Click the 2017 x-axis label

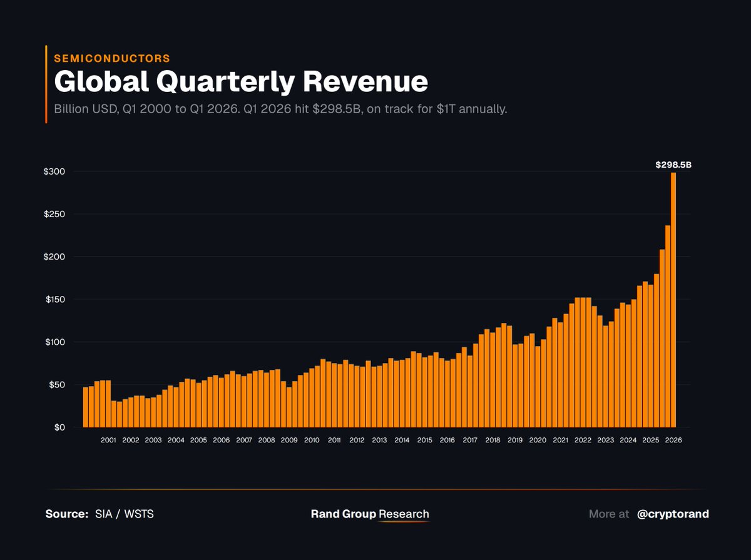click(470, 440)
